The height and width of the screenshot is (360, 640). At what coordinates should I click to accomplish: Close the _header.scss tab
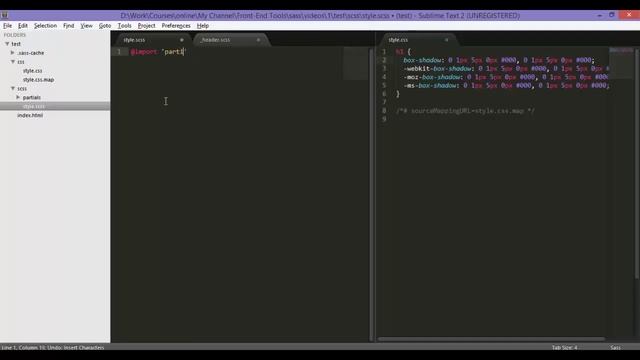pyautogui.click(x=258, y=40)
